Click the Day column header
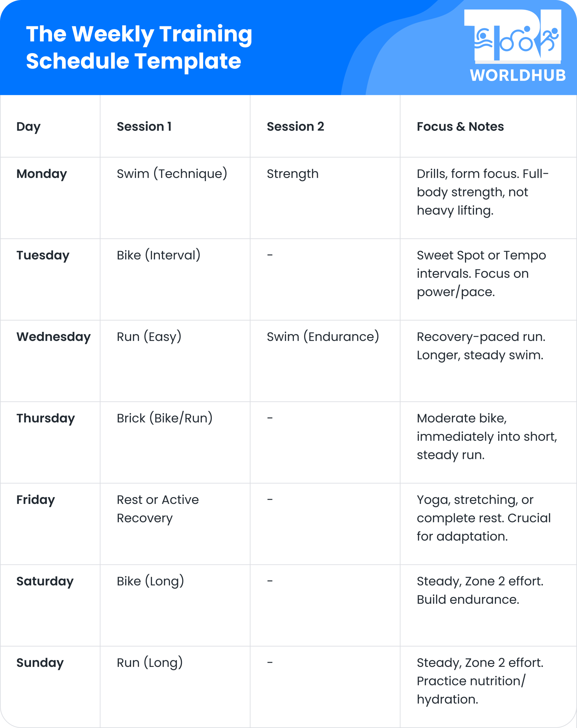577x728 pixels. (x=28, y=127)
